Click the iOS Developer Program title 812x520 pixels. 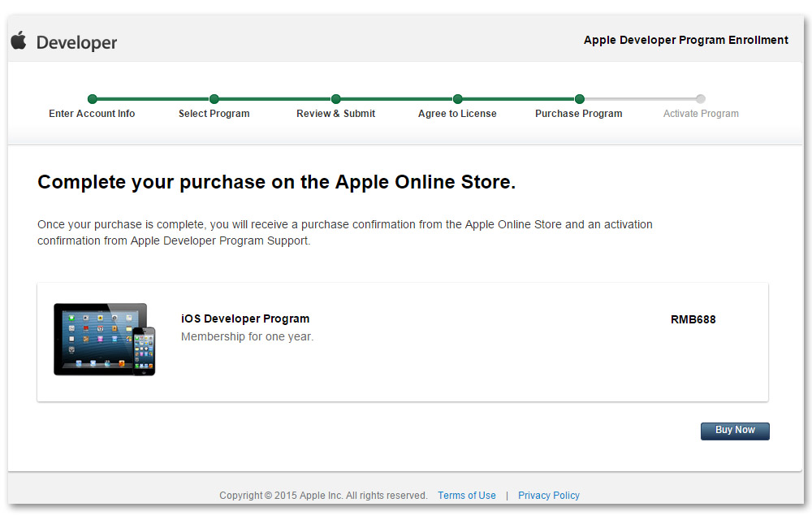pos(245,318)
